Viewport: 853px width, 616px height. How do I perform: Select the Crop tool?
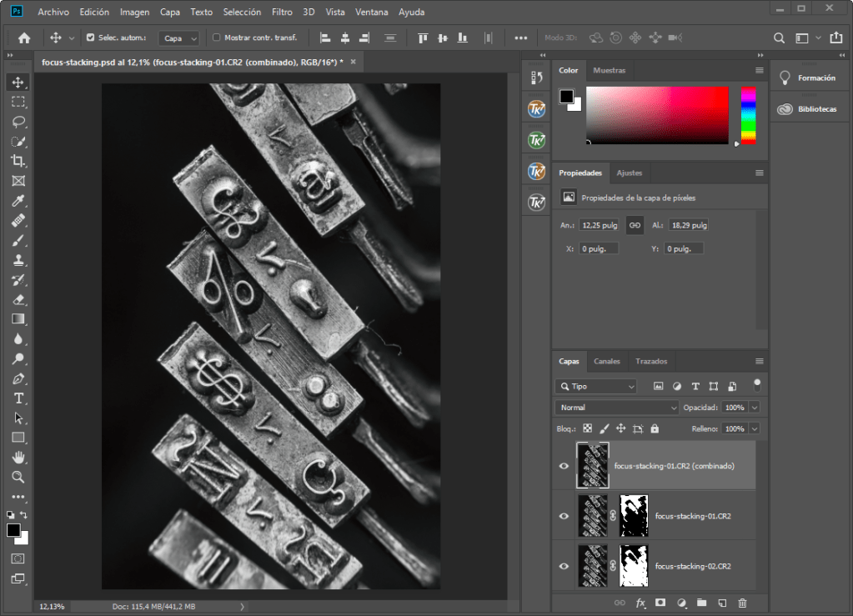[18, 161]
